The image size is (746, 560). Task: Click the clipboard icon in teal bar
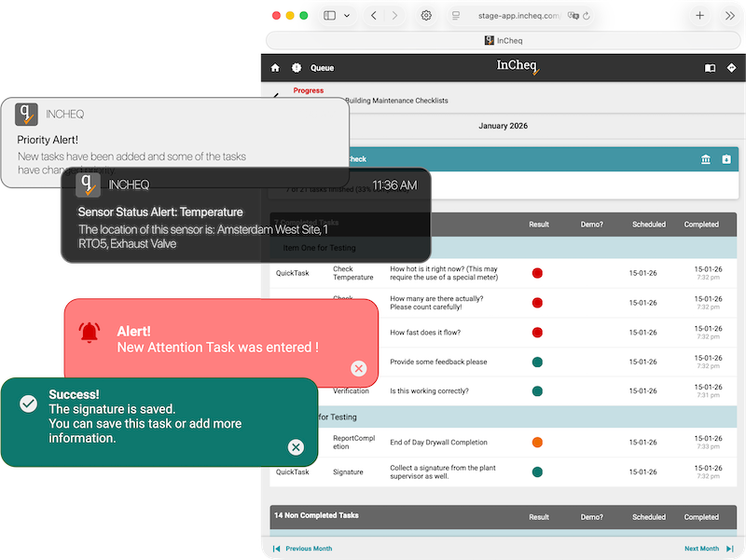726,159
